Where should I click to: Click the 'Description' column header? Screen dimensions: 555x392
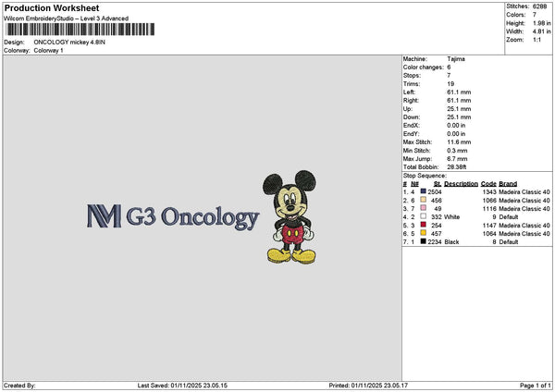click(461, 184)
